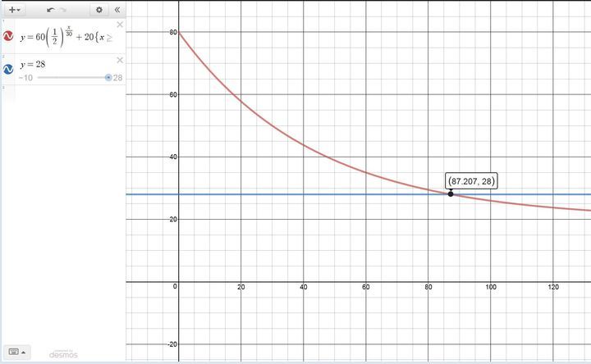Click the slider handle at 28
The height and width of the screenshot is (364, 591).
coord(108,78)
